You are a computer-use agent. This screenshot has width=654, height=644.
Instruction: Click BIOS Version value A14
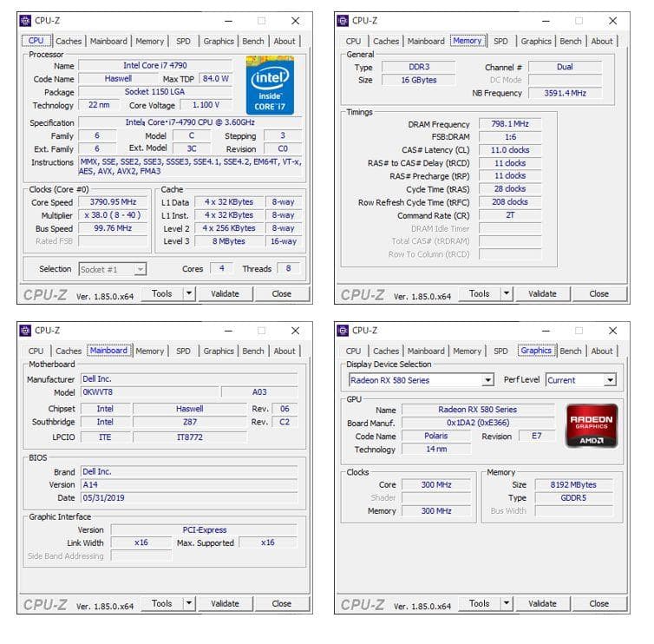point(189,484)
